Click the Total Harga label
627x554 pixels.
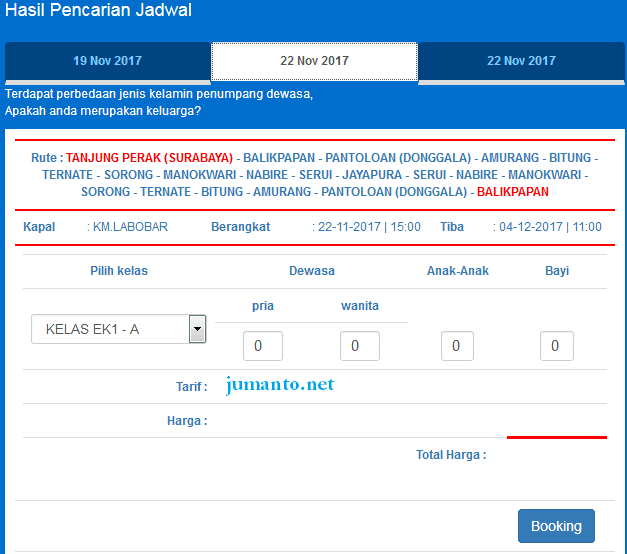point(451,455)
